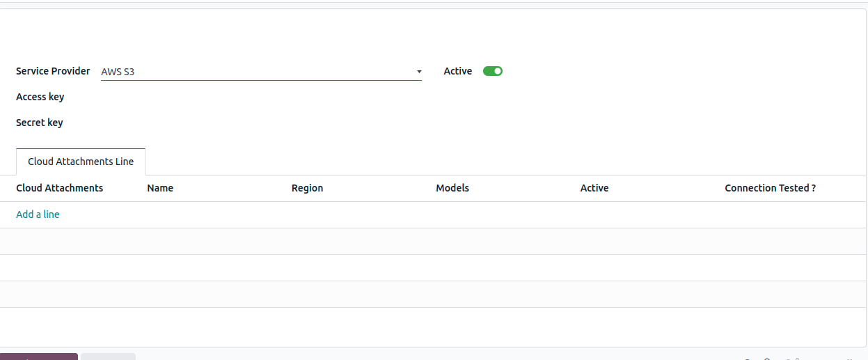Click the Secret key field label

(x=40, y=123)
